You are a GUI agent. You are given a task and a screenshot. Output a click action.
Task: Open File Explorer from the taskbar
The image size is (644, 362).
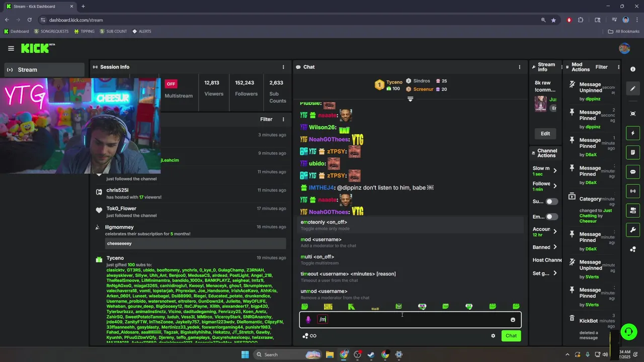(330, 354)
